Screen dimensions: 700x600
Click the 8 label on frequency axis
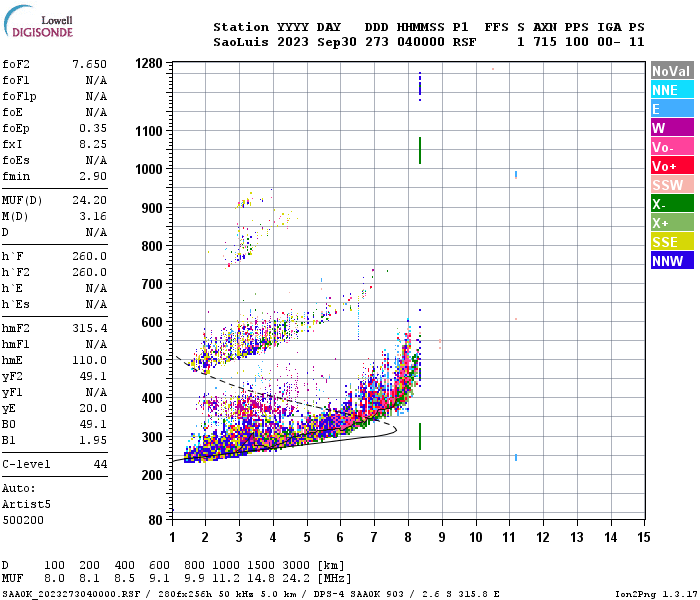tap(408, 537)
